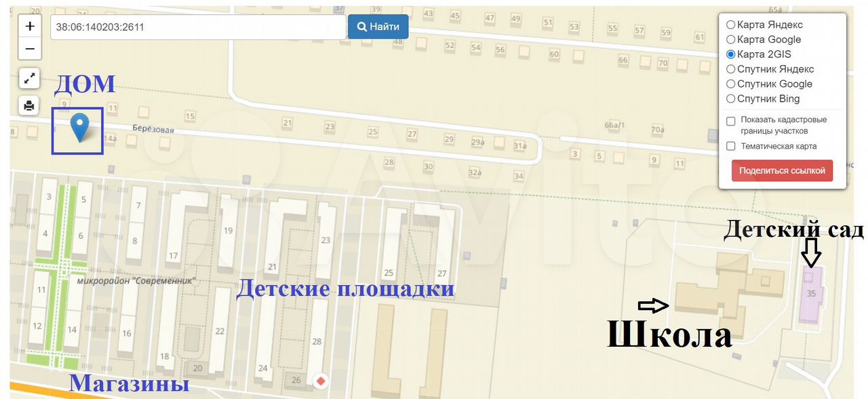Select Карта Google map layer
868x399 pixels.
coord(731,39)
